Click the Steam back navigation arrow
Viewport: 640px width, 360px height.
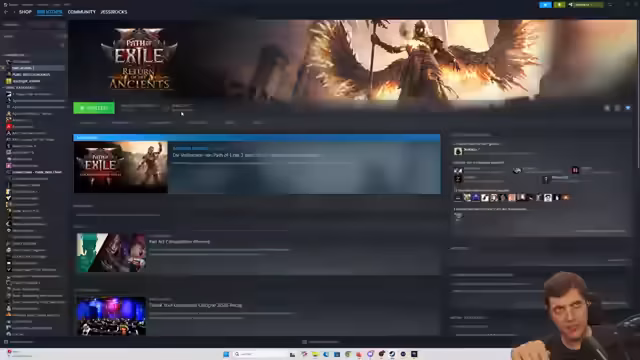coord(6,12)
